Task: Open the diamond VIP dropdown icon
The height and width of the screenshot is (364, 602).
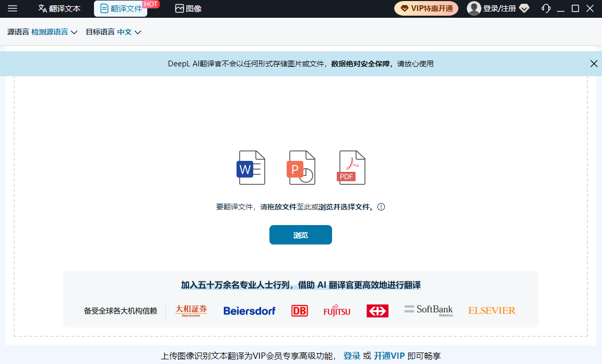Action: click(x=524, y=8)
